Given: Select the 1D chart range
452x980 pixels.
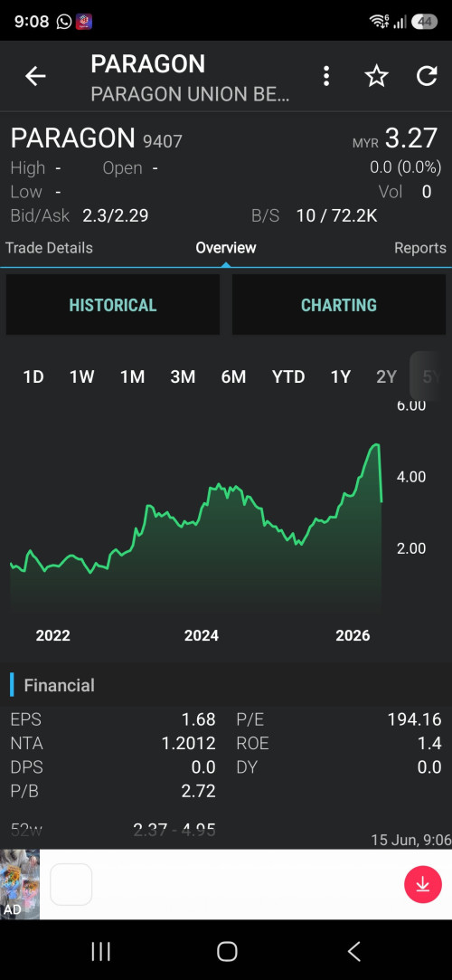Looking at the screenshot, I should pos(33,376).
